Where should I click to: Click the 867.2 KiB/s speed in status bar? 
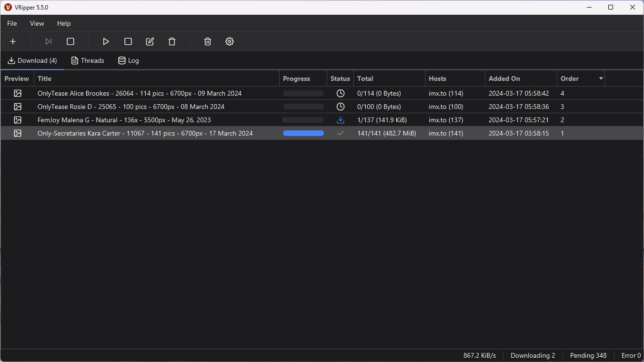pyautogui.click(x=480, y=355)
